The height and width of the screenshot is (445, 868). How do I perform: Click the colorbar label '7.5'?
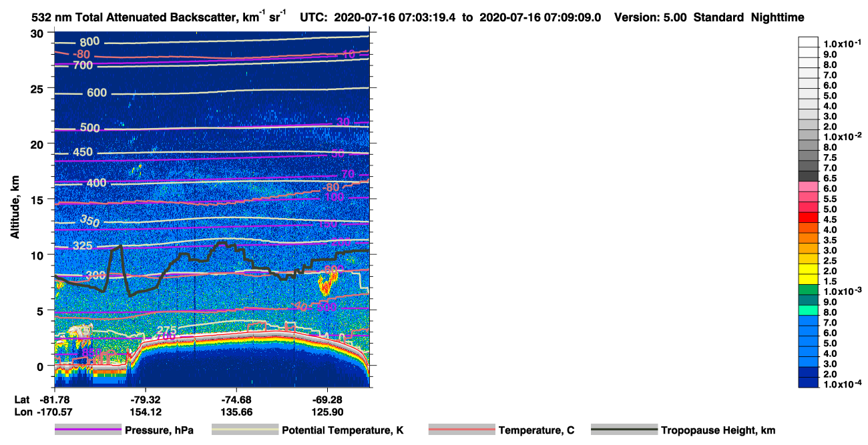click(x=830, y=157)
